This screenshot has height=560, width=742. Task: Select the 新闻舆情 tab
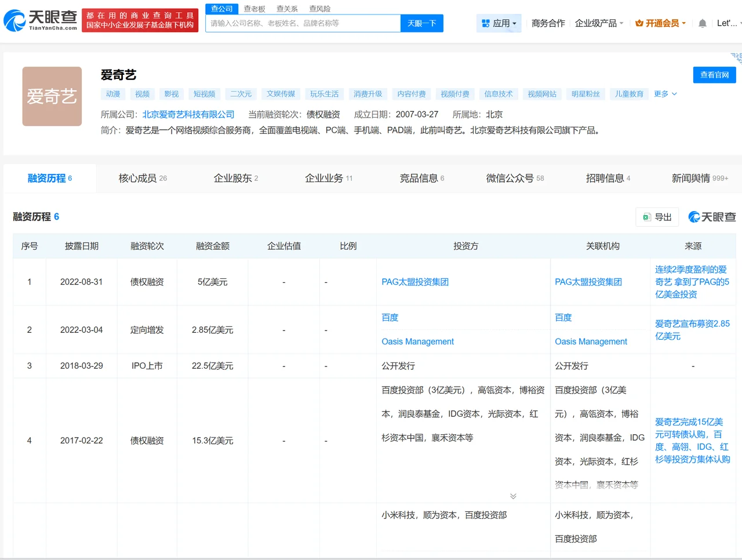coord(700,179)
